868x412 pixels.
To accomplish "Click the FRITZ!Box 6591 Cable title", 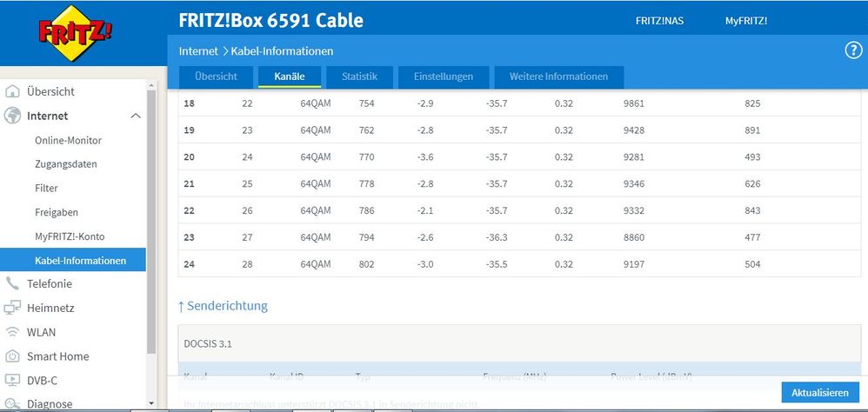I will pos(271,21).
